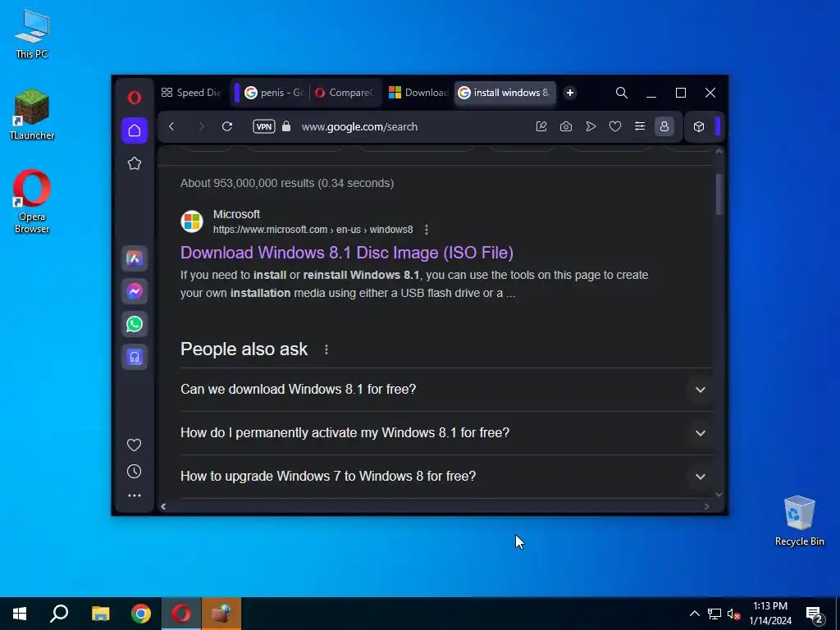Select the Recycle Bin desktop icon
The height and width of the screenshot is (630, 840).
tap(799, 521)
